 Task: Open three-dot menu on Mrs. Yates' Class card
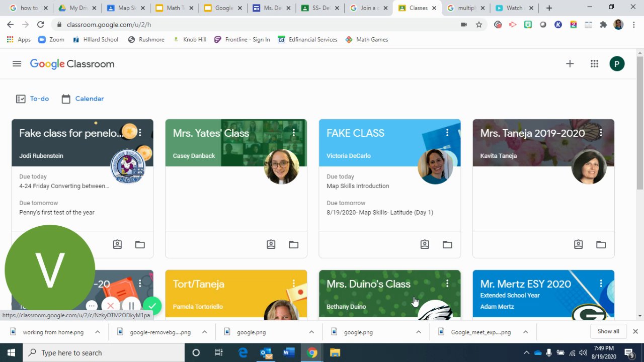coord(293,133)
